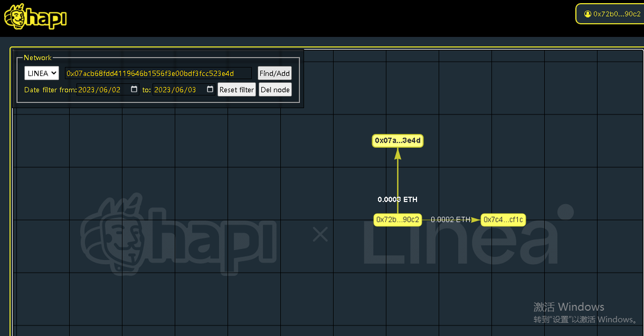Click the hapi logo in the header
The image size is (644, 336).
click(x=35, y=18)
